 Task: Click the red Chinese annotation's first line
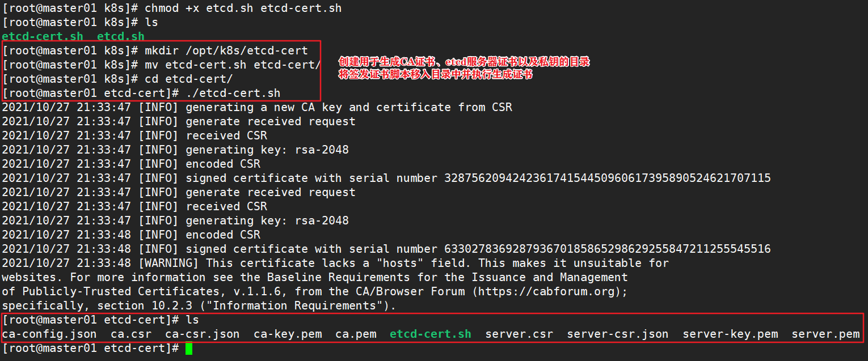[x=464, y=62]
